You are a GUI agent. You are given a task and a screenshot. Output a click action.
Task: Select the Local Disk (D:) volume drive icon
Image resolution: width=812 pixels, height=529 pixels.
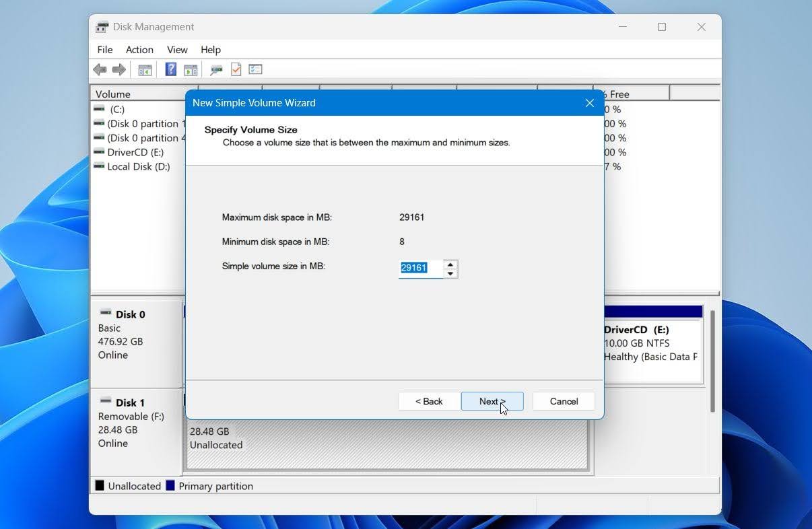click(99, 166)
